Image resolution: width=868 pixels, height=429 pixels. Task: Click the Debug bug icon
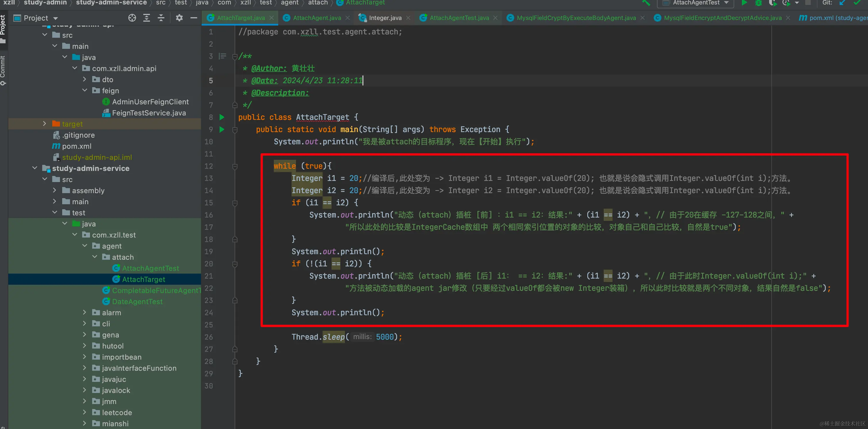click(758, 3)
